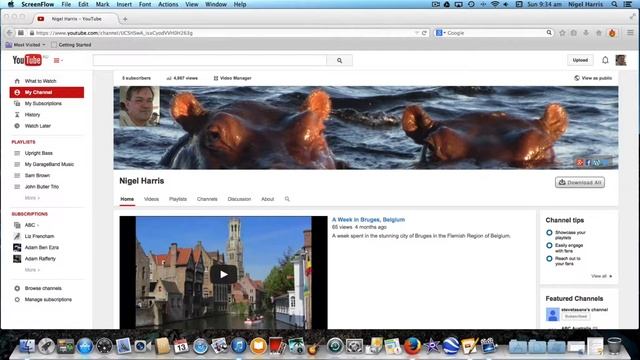Screen dimensions: 640x360
Task: Click the Google+ icon on banner
Action: [580, 162]
